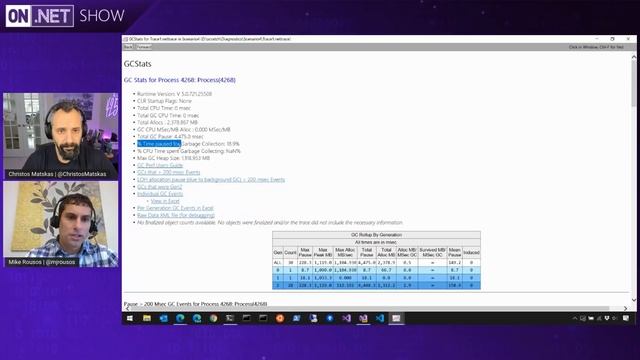The width and height of the screenshot is (640, 360).
Task: Open the GCs that > 200 msec Events link
Action: point(169,172)
